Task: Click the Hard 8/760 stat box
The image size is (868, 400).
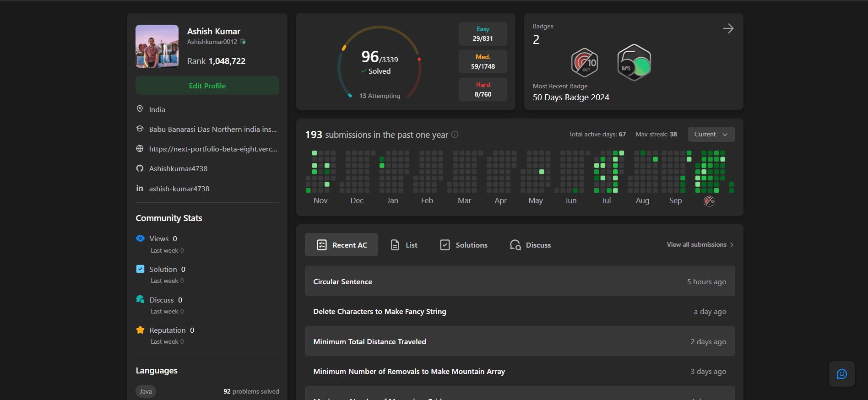Action: 483,89
